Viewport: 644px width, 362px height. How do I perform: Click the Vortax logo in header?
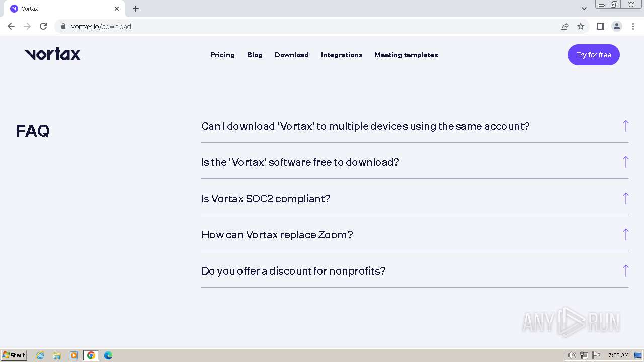(53, 54)
